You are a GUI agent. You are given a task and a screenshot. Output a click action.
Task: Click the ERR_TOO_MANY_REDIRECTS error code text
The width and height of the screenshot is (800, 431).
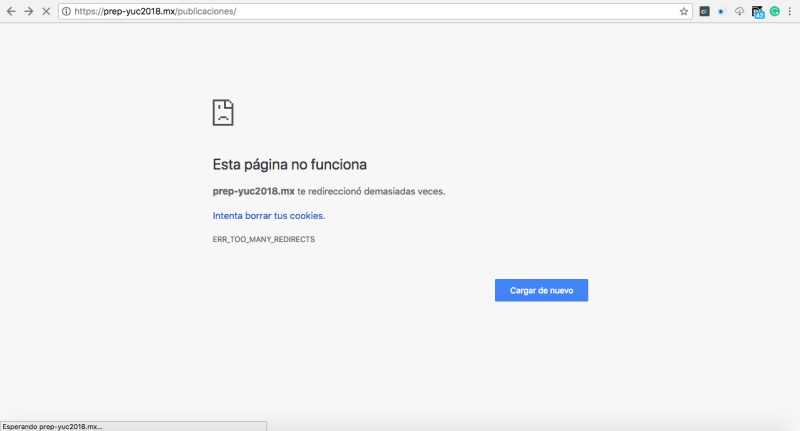coord(264,239)
